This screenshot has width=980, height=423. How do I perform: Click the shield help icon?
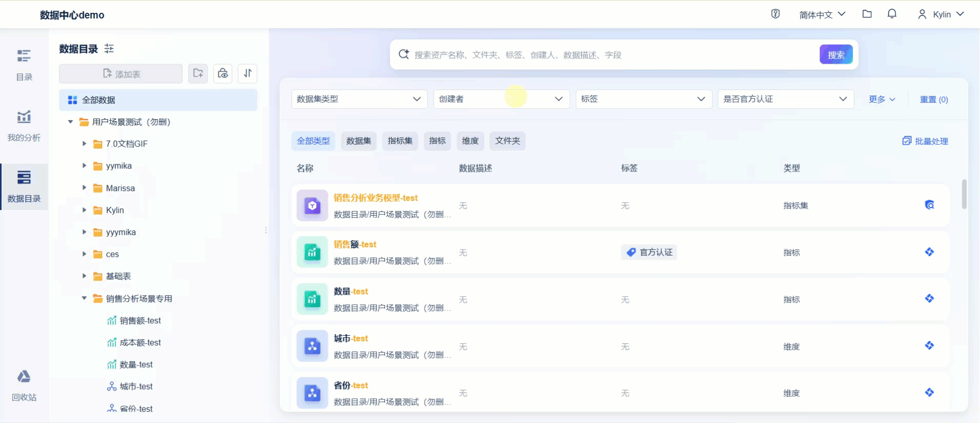click(775, 14)
